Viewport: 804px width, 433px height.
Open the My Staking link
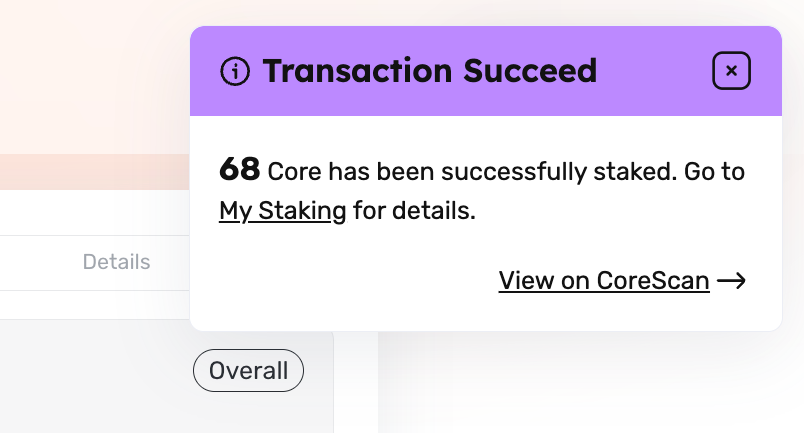[x=283, y=211]
